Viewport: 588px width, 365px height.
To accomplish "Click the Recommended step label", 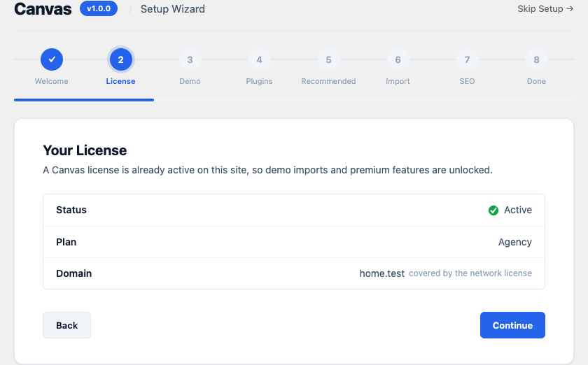I will tap(328, 81).
